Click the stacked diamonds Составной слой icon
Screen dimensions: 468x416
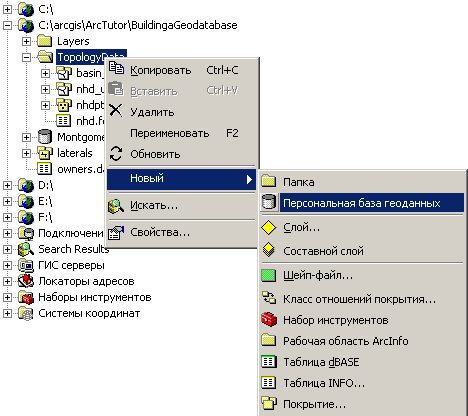269,250
